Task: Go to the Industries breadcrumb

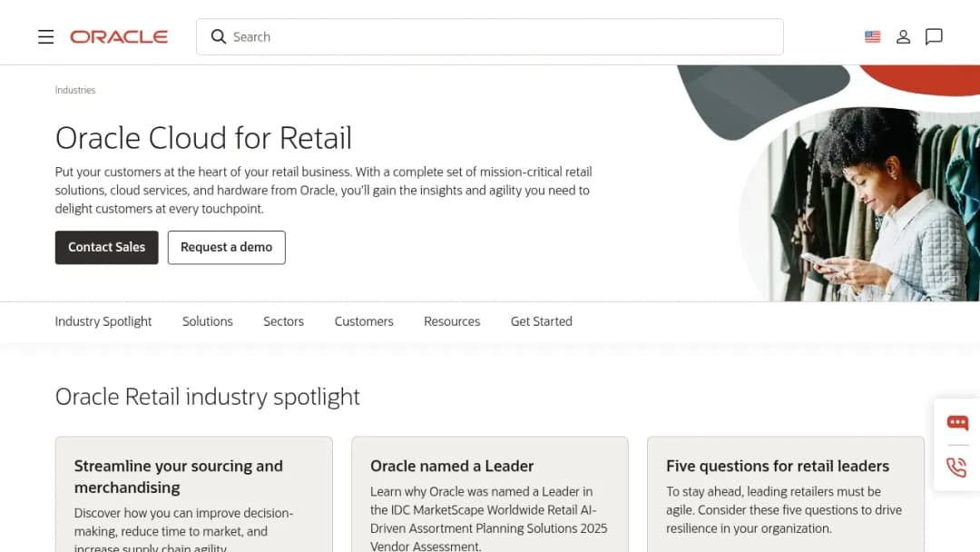Action: [75, 90]
